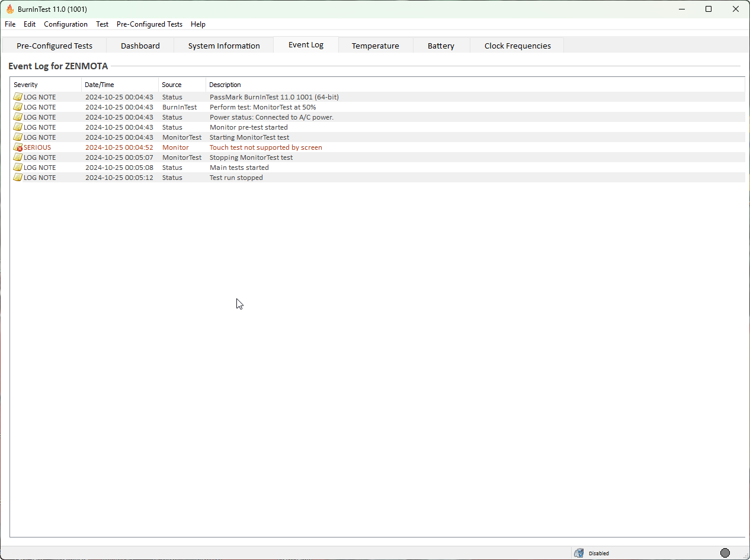Select 'Power status: Connected to A/C power.' description

point(272,117)
